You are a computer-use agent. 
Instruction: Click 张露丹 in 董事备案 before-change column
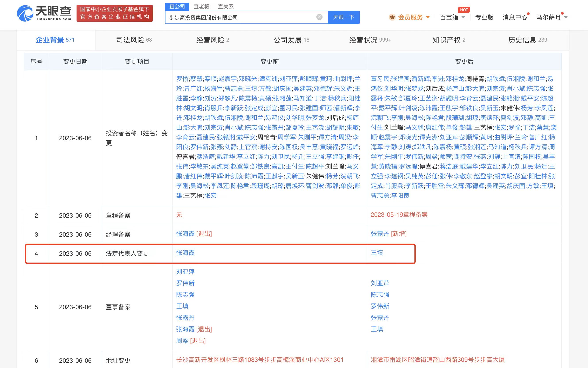(185, 318)
